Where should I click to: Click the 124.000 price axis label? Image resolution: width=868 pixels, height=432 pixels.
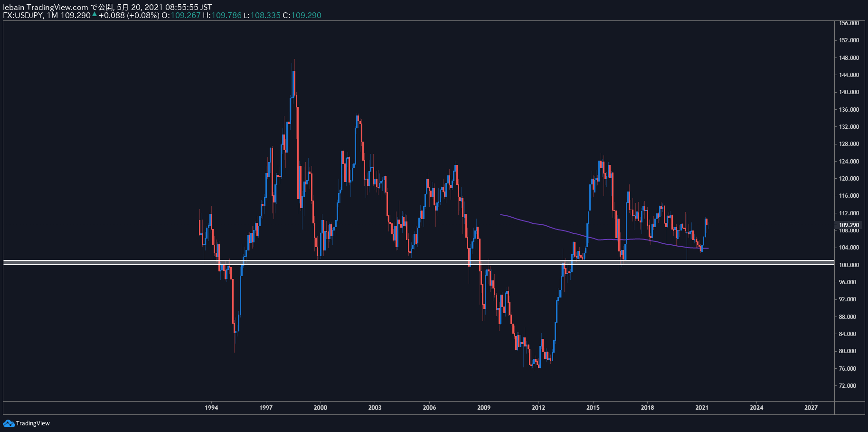pyautogui.click(x=849, y=161)
